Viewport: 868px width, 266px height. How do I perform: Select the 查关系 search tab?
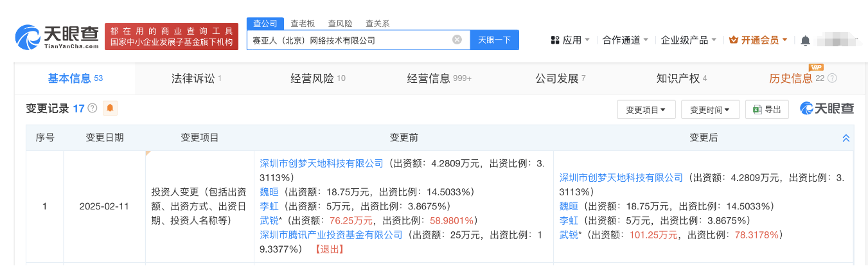click(x=377, y=24)
